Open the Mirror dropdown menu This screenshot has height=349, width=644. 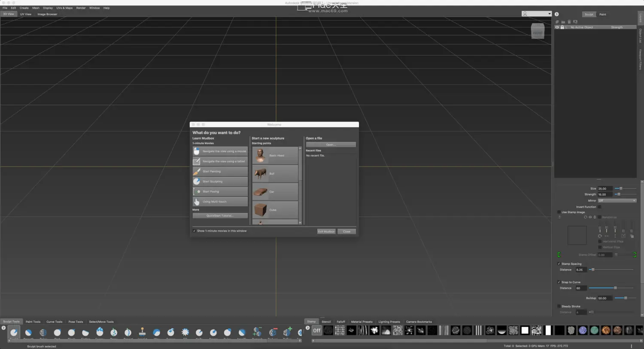tap(617, 200)
